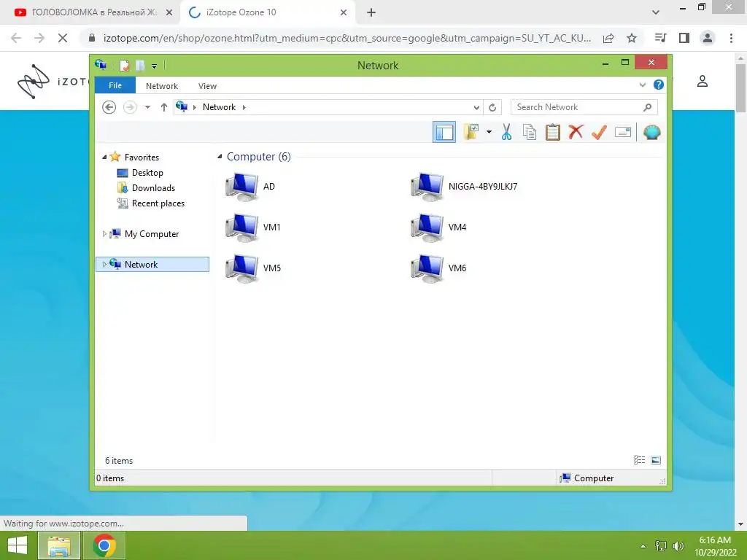This screenshot has height=560, width=747.
Task: Open the Network ribbon tab
Action: click(x=162, y=86)
